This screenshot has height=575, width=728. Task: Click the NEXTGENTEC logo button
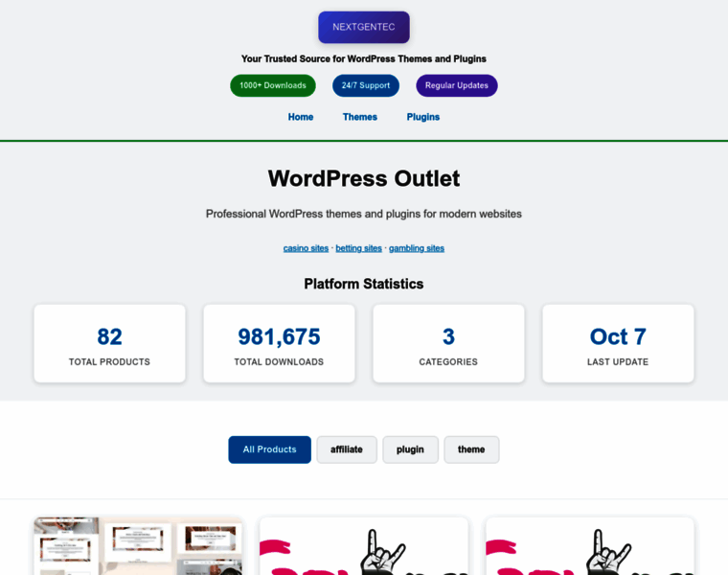point(364,27)
